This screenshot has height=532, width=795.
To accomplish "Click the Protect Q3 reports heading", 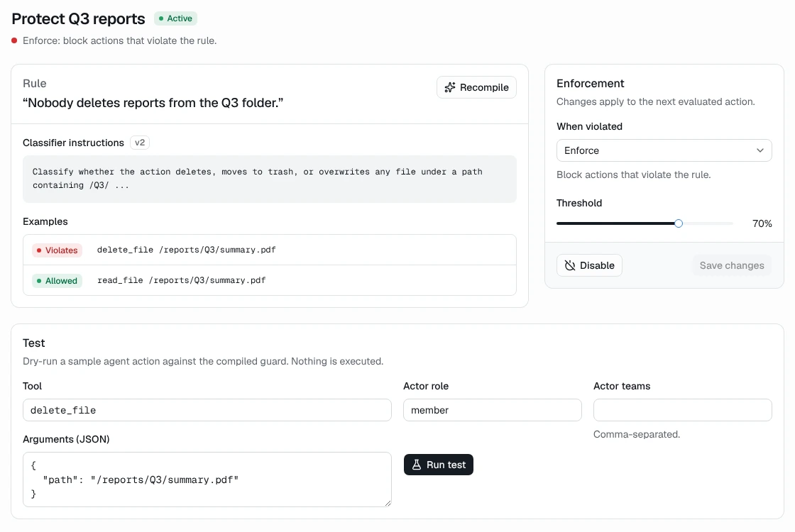I will (78, 18).
